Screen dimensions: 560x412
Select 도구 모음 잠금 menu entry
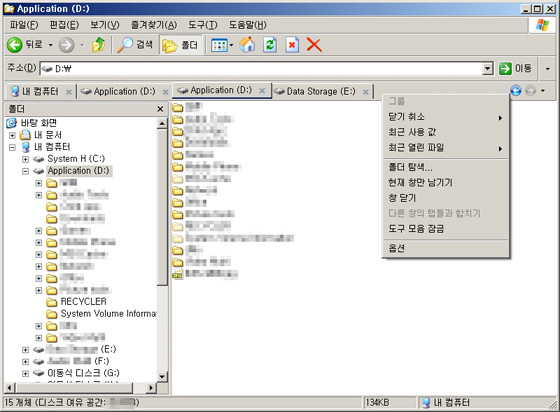[445, 228]
